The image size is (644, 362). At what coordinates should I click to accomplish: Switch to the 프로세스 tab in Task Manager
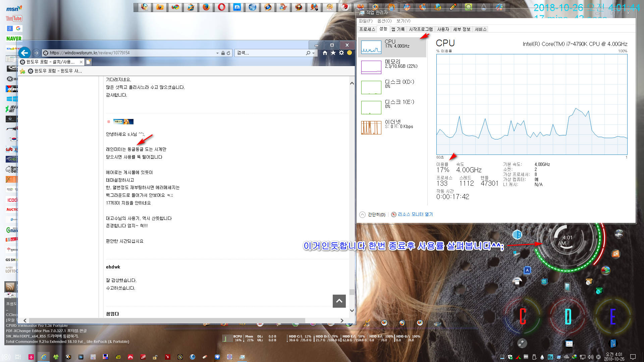point(367,29)
